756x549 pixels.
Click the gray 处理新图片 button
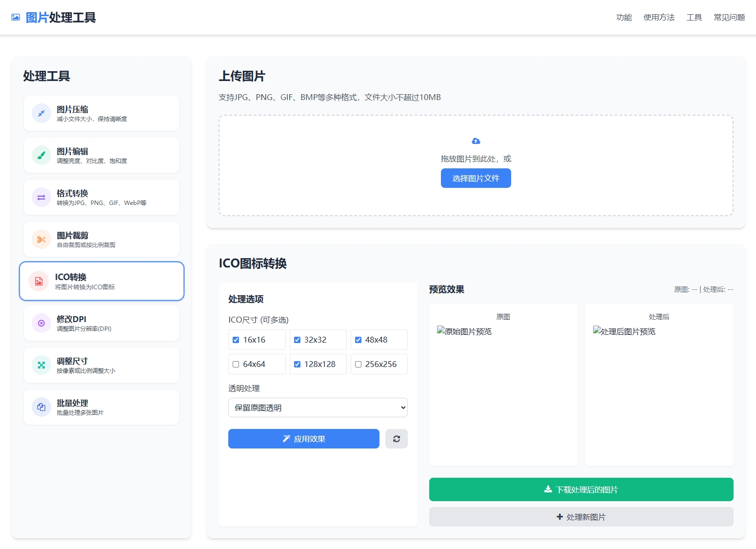click(581, 517)
